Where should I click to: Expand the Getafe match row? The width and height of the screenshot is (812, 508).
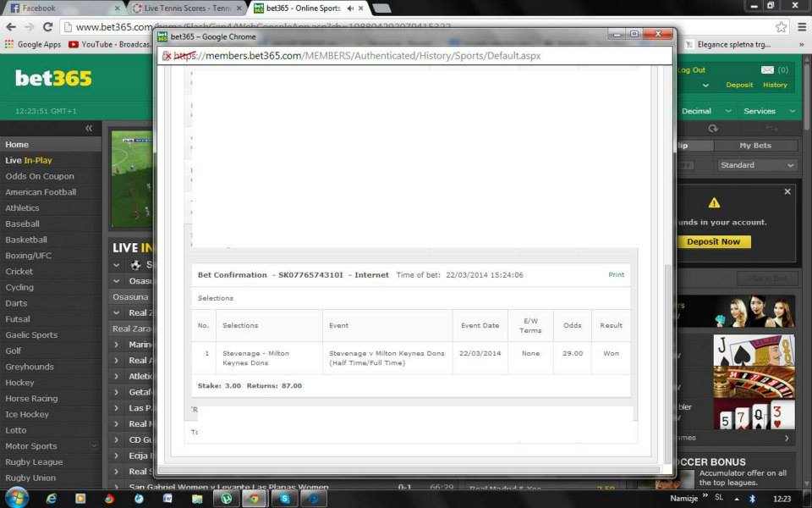[x=132, y=392]
